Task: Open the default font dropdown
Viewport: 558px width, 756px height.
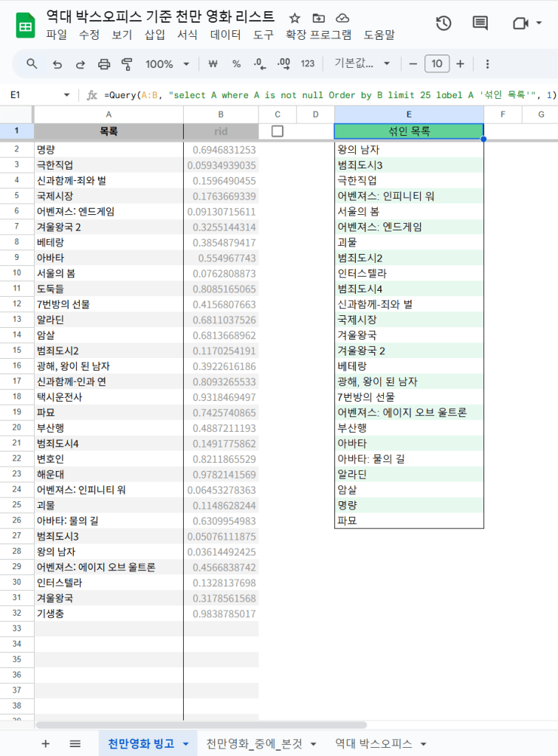Action: pyautogui.click(x=362, y=64)
